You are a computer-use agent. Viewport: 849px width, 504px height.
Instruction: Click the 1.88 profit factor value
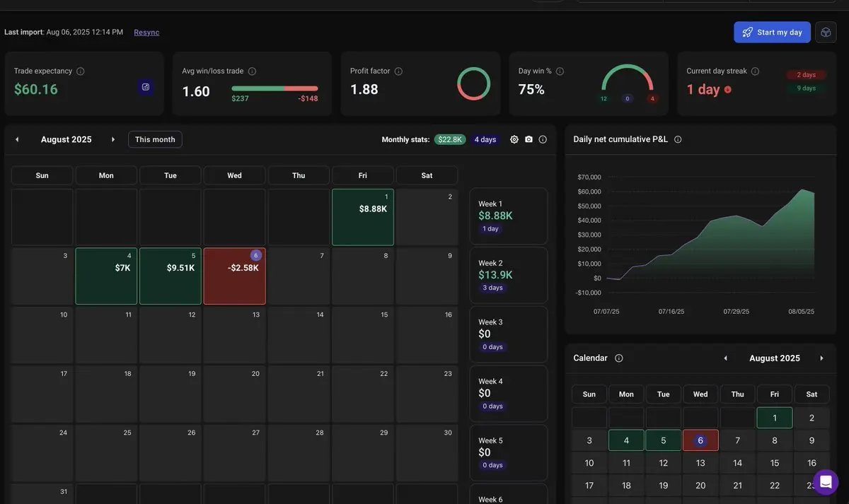click(x=364, y=90)
